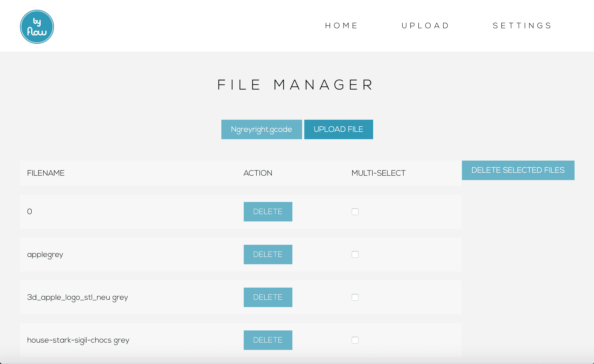The width and height of the screenshot is (594, 364).
Task: Delete the 3d_apple_logo_stl_neu grey file
Action: point(268,297)
